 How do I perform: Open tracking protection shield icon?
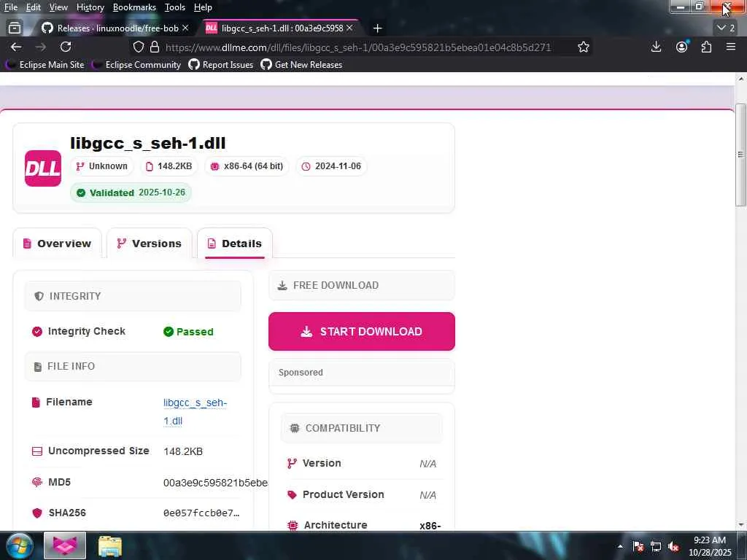pyautogui.click(x=138, y=47)
